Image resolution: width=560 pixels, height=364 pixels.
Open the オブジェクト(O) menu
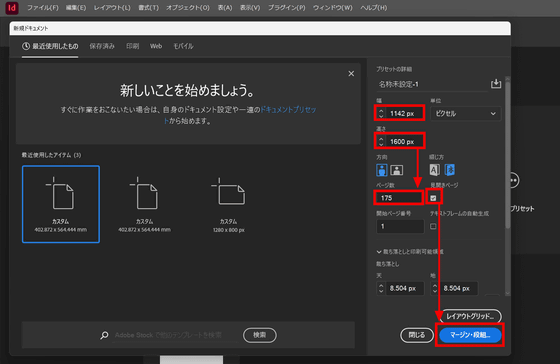[x=188, y=8]
